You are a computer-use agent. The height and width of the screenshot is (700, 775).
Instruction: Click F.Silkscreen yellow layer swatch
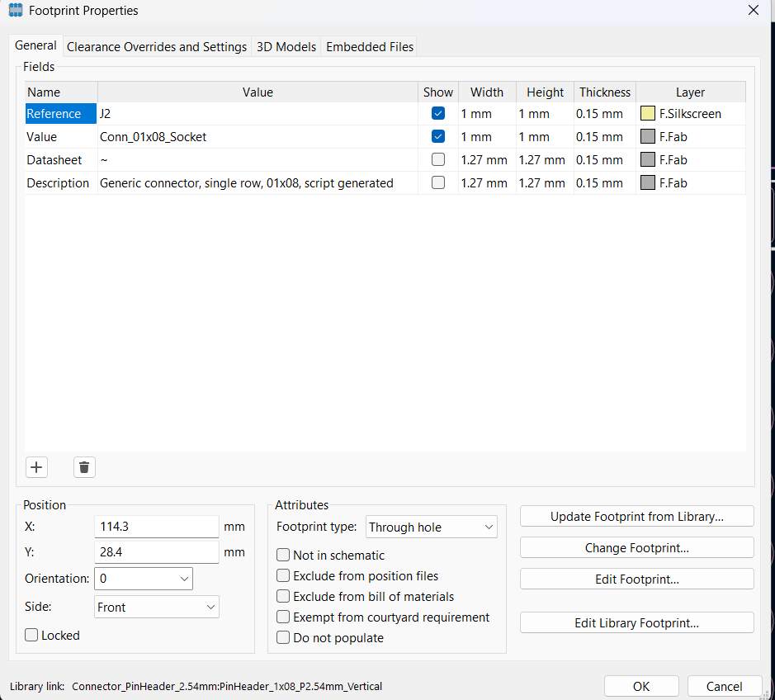click(x=647, y=113)
